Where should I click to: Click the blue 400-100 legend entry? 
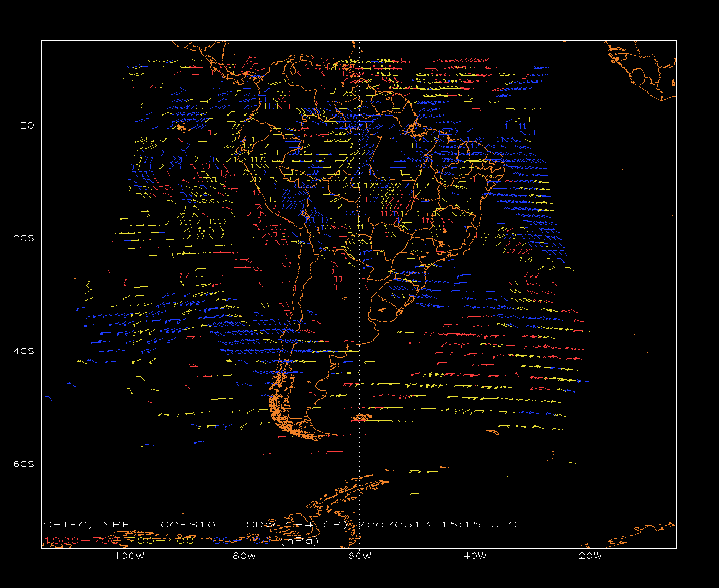(x=238, y=540)
